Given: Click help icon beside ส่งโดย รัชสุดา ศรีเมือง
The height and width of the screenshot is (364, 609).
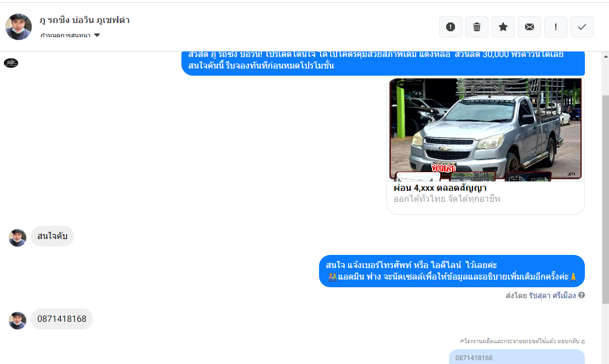Looking at the screenshot, I should point(582,295).
